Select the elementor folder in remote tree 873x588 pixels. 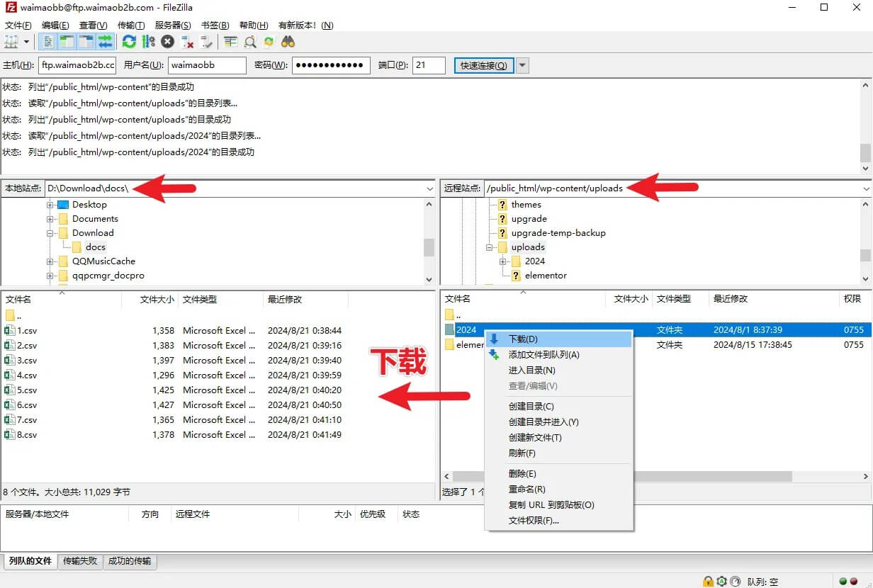[x=546, y=275]
